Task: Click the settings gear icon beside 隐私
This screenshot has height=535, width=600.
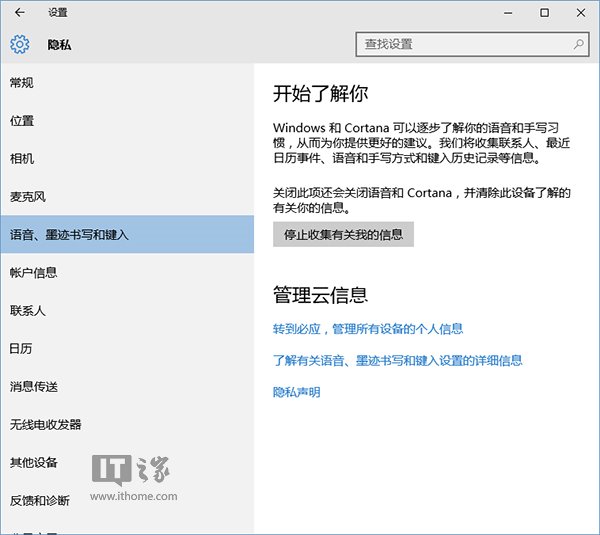Action: (20, 45)
